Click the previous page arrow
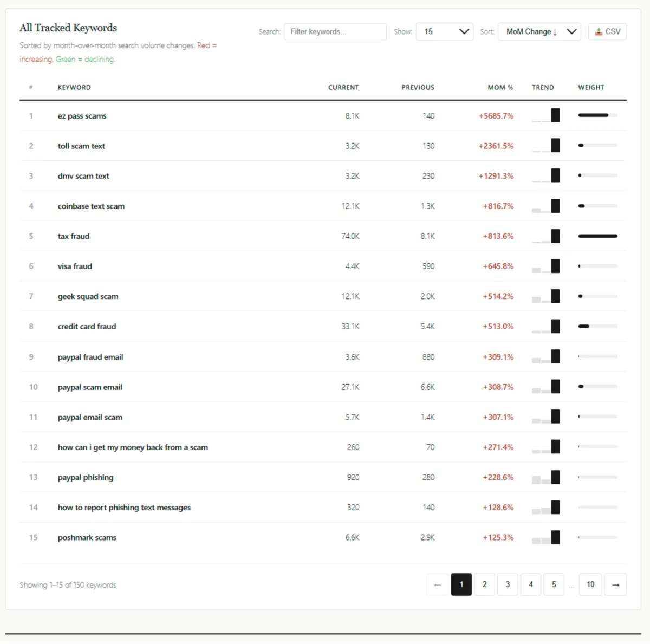 coord(438,584)
